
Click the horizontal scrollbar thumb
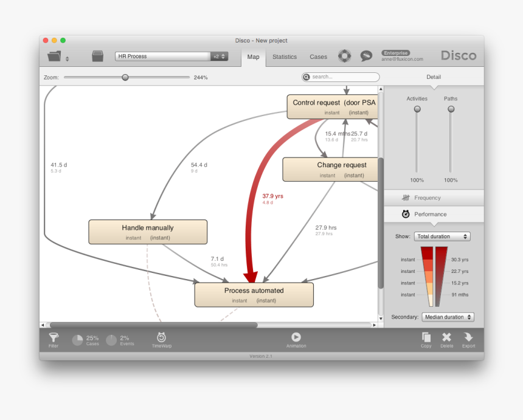click(x=154, y=325)
